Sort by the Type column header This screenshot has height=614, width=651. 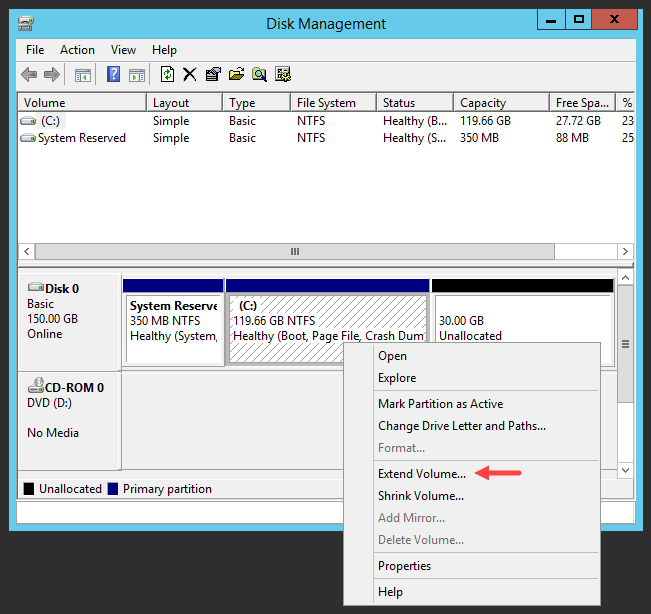(256, 103)
